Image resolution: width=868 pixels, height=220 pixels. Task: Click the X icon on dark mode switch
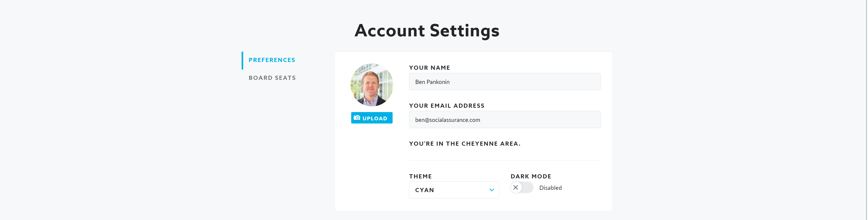(x=515, y=188)
